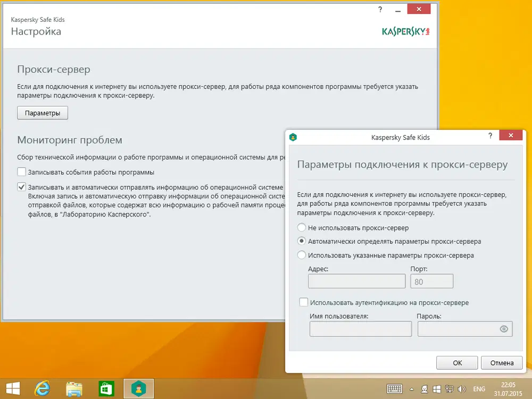Open the Windows Start menu
Screen dimensions: 532x399
click(13, 388)
